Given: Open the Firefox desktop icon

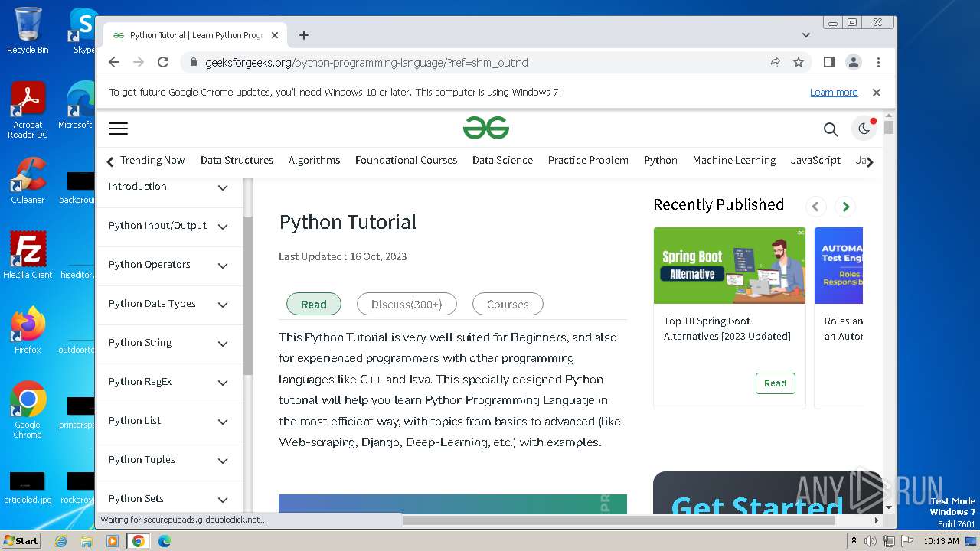Looking at the screenshot, I should click(28, 331).
